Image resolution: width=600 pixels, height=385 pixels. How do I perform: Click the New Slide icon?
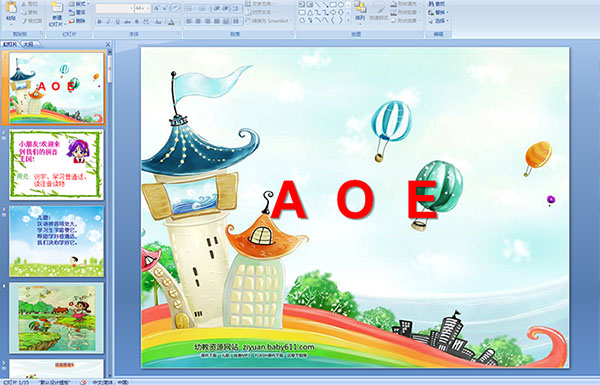click(x=57, y=8)
